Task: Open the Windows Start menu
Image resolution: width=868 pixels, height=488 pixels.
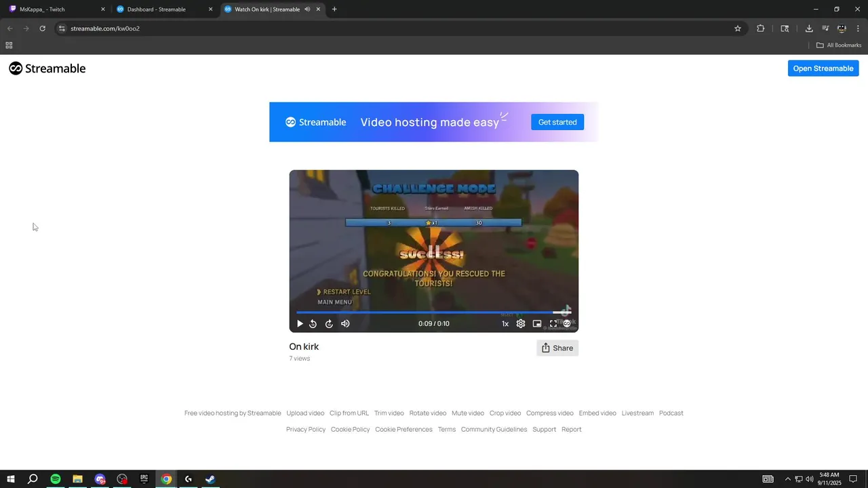Action: coord(11,479)
